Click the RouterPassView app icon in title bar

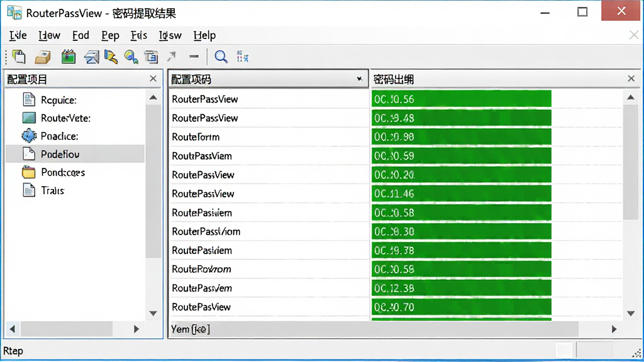(x=14, y=13)
